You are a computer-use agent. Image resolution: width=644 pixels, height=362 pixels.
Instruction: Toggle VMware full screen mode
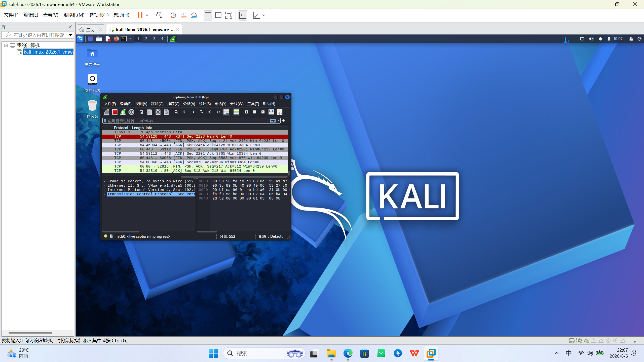[229, 15]
